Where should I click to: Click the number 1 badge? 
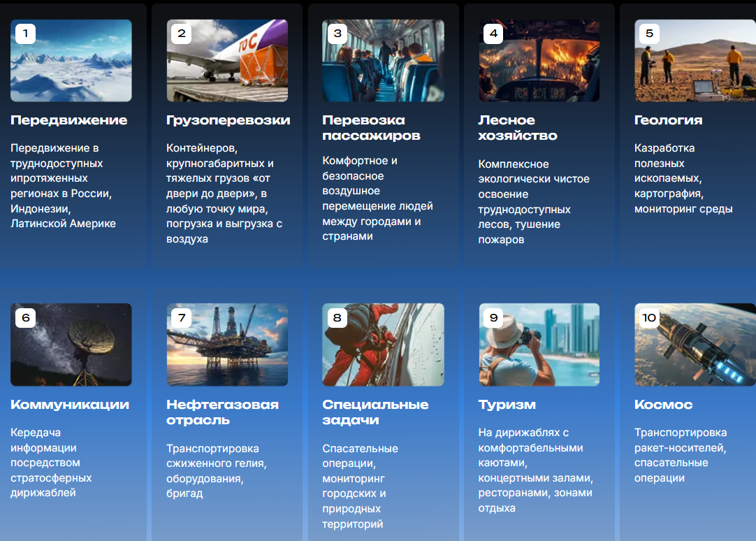pyautogui.click(x=26, y=34)
